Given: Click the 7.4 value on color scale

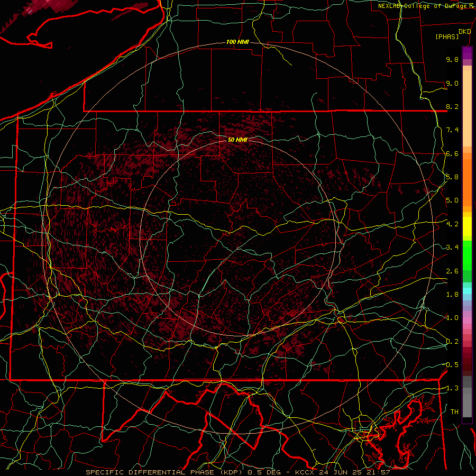Looking at the screenshot, I should 452,130.
